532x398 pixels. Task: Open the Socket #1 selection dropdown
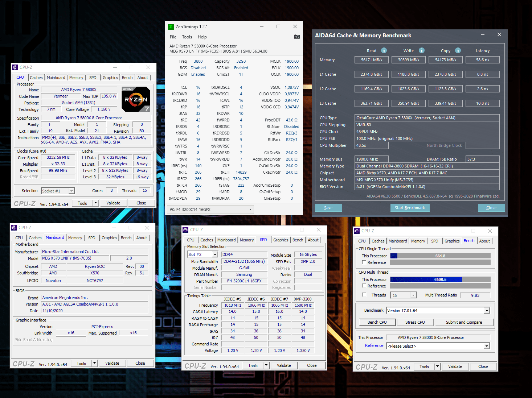point(71,191)
